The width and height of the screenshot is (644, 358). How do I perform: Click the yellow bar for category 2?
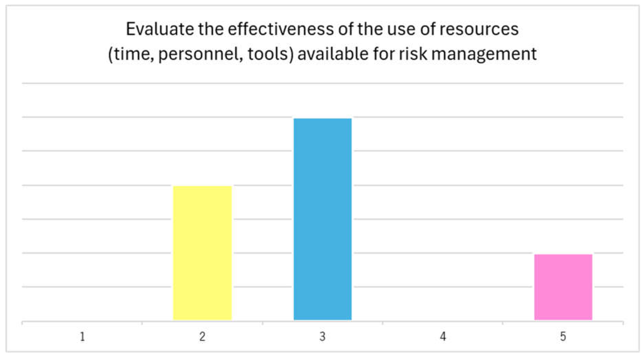[203, 253]
